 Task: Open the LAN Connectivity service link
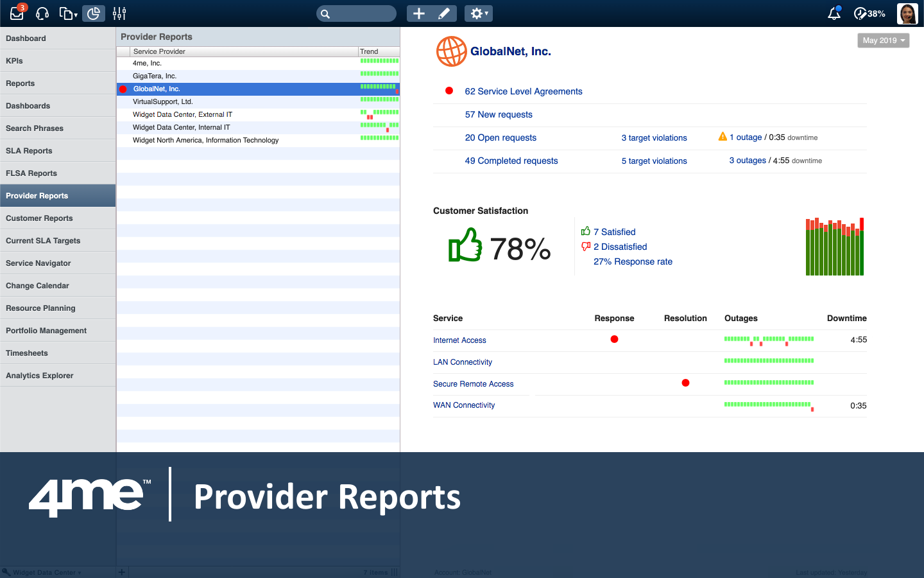[x=463, y=362]
